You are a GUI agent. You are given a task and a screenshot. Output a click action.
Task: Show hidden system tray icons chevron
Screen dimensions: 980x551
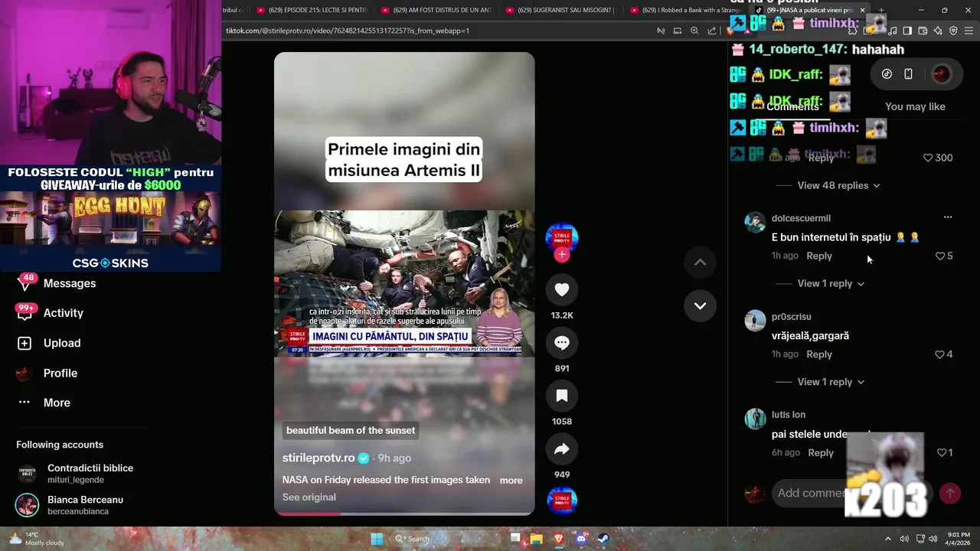[888, 539]
